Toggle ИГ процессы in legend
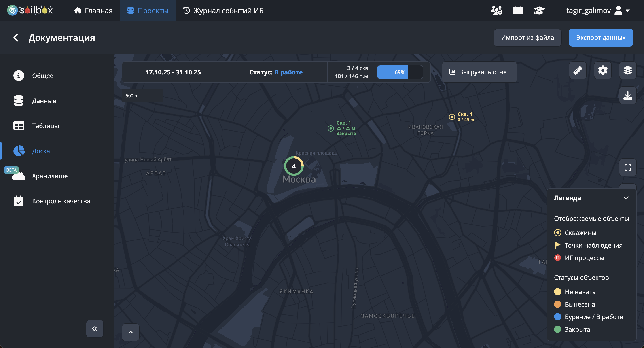 pyautogui.click(x=584, y=258)
